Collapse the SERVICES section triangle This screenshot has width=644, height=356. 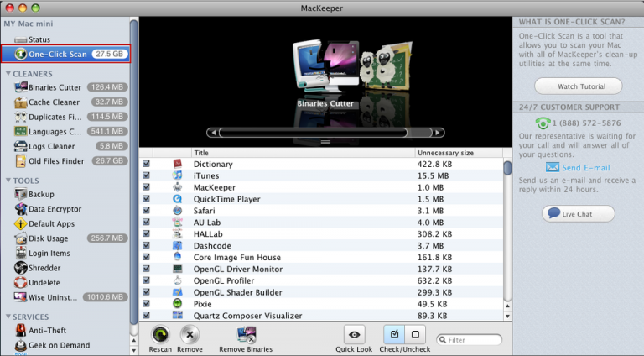pos(8,317)
